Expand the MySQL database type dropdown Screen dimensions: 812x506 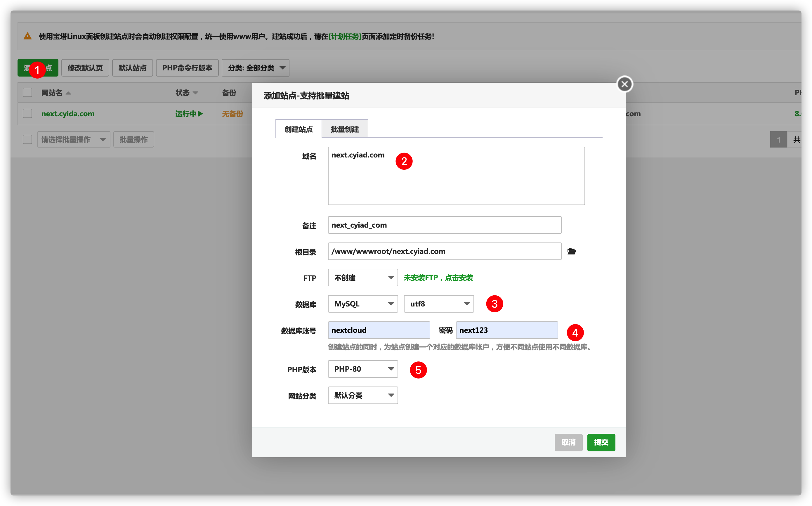pyautogui.click(x=363, y=304)
